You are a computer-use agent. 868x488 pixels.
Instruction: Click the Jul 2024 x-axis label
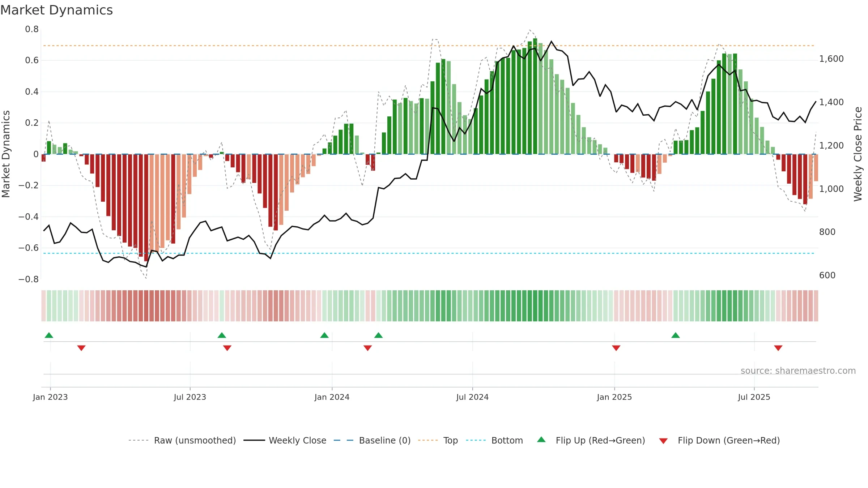click(x=472, y=397)
